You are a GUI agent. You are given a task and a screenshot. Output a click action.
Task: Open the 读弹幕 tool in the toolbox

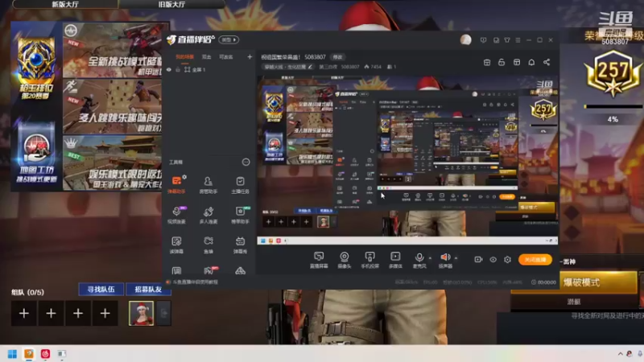tap(176, 245)
